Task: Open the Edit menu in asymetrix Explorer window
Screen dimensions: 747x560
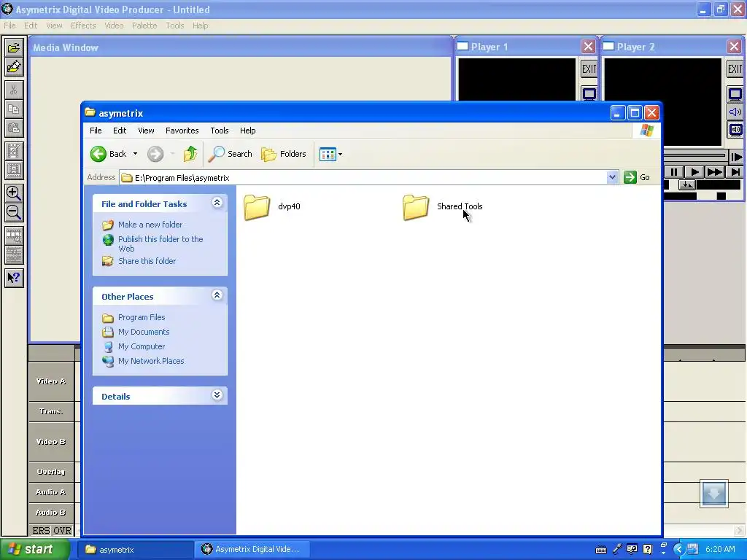Action: 120,131
